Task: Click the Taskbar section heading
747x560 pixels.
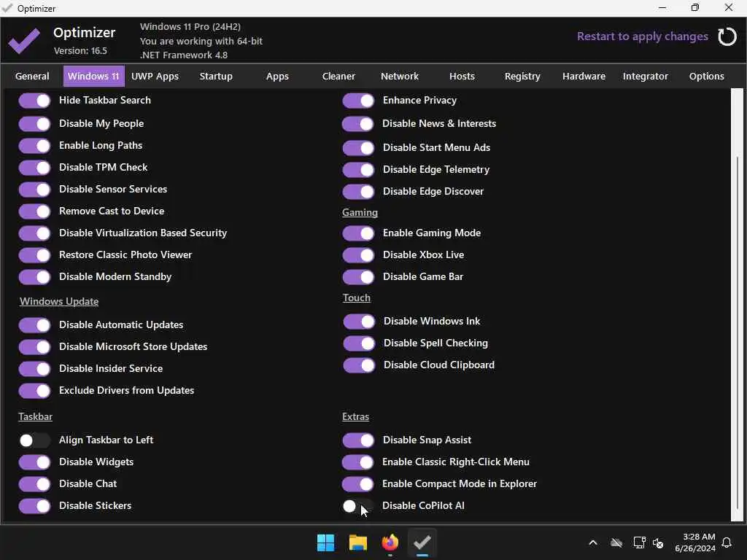Action: tap(35, 416)
